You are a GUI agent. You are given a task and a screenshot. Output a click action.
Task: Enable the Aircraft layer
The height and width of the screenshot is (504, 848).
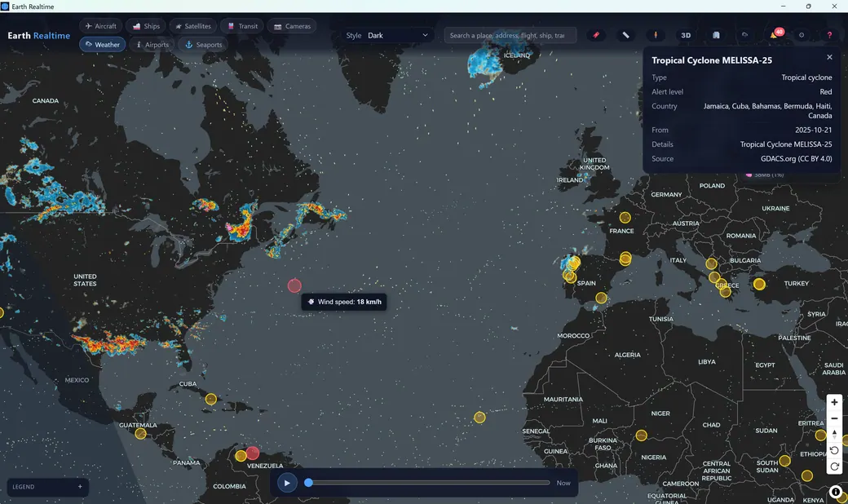[x=100, y=26]
